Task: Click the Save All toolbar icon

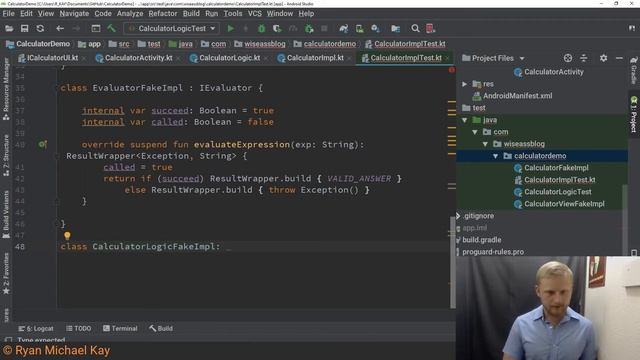Action: 24,29
